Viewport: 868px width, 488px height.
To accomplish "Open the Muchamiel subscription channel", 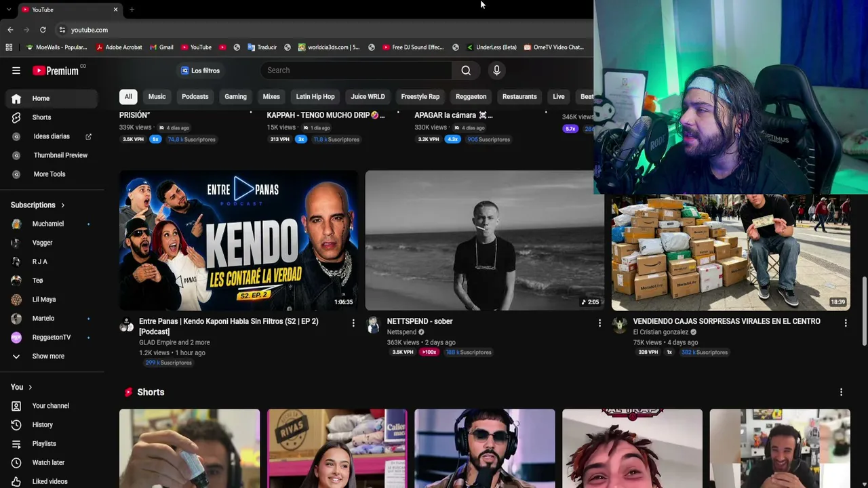I will pyautogui.click(x=52, y=224).
